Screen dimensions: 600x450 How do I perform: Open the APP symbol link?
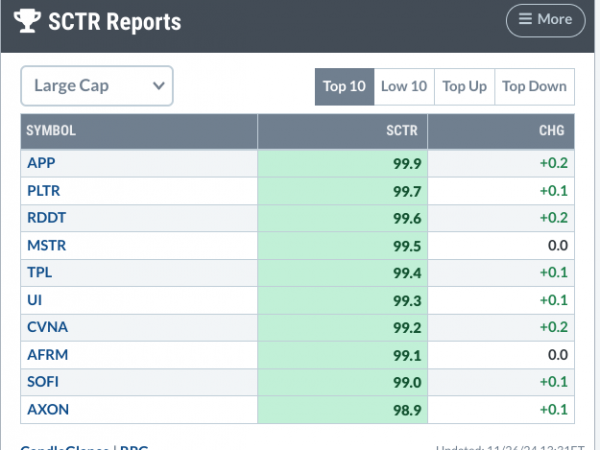[41, 163]
